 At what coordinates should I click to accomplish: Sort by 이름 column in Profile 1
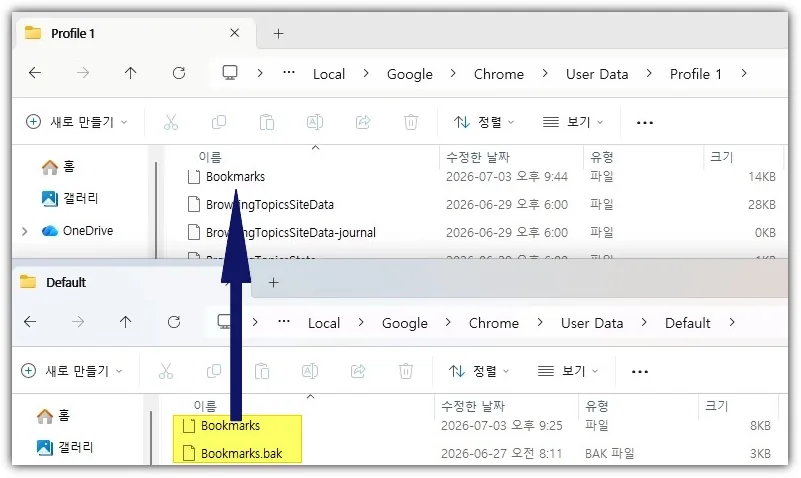[x=209, y=157]
